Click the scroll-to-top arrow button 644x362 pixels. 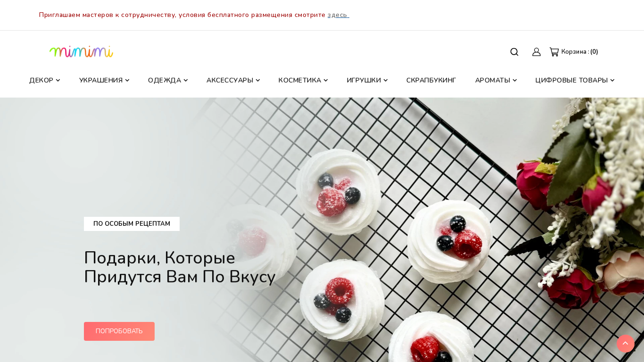coord(626,344)
